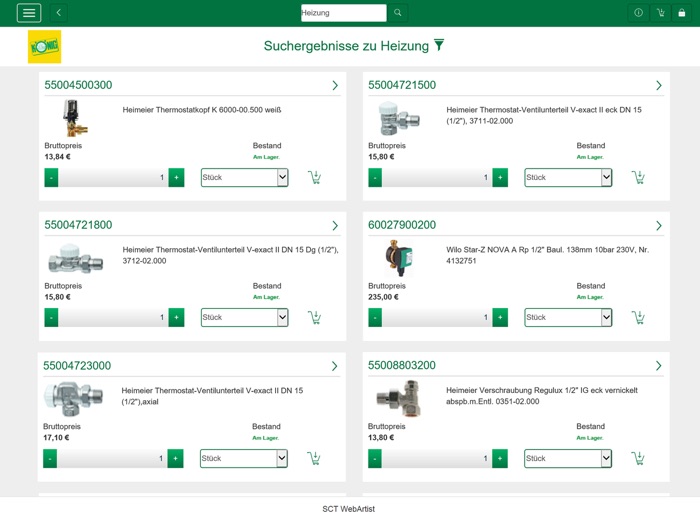Screen dimensions: 700x525
Task: Click the search magnifier icon
Action: click(398, 13)
